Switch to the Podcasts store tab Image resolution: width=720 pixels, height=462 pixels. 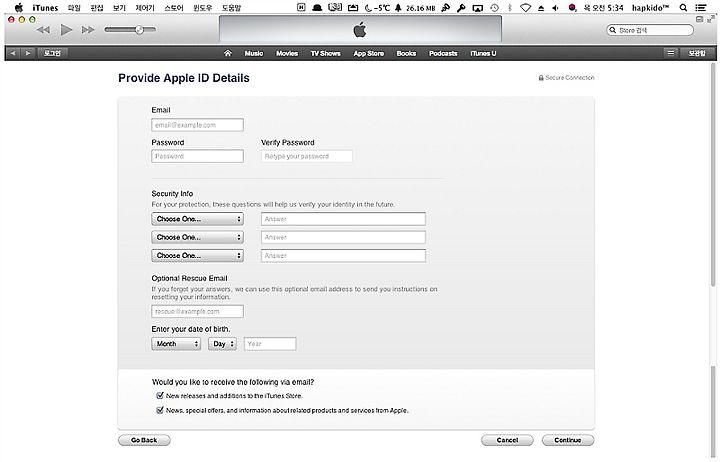click(x=443, y=53)
